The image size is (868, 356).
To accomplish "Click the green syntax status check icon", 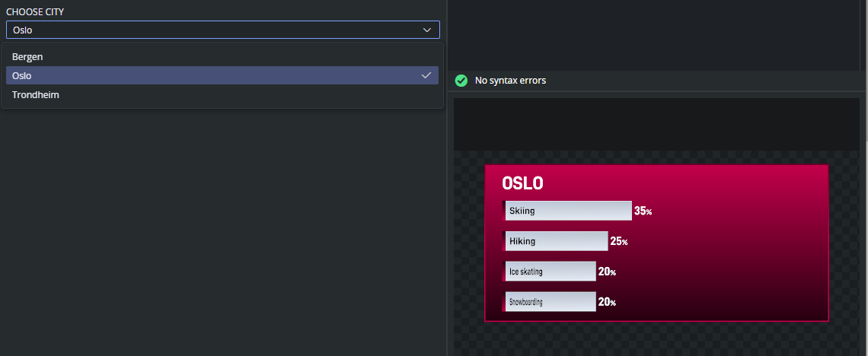I will click(461, 81).
